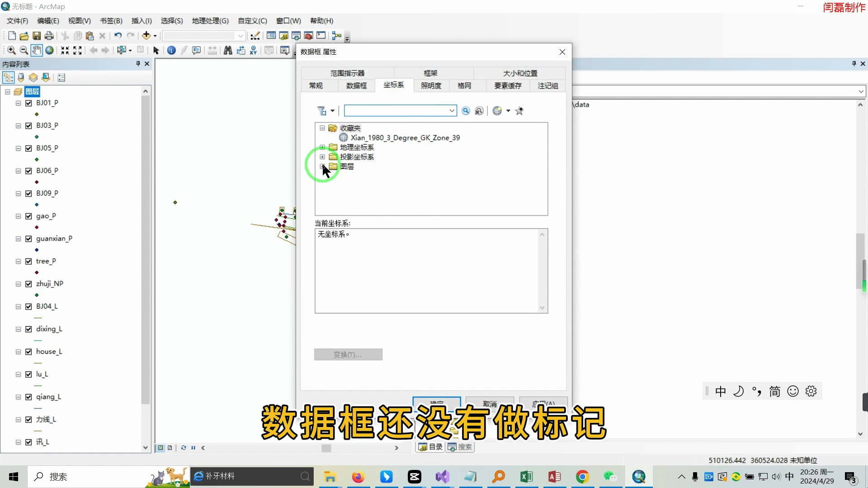Collapse the 收藏夹 folder
The image size is (868, 488).
pos(322,128)
